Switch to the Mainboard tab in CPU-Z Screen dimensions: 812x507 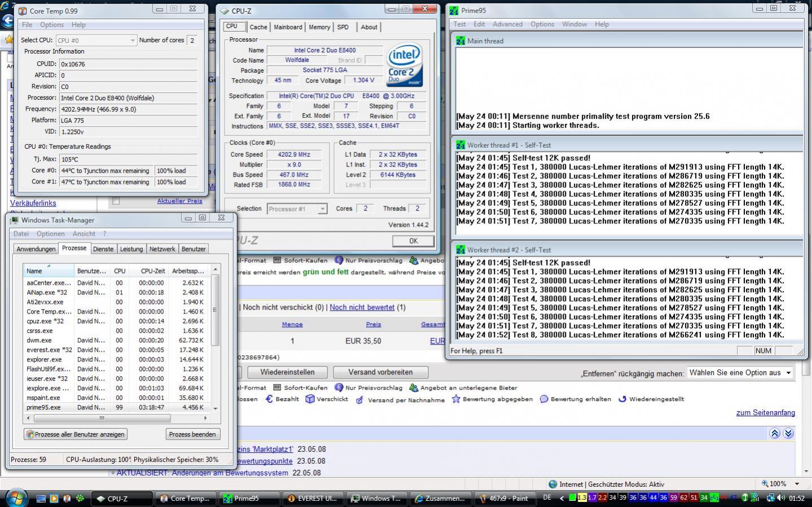pos(288,27)
